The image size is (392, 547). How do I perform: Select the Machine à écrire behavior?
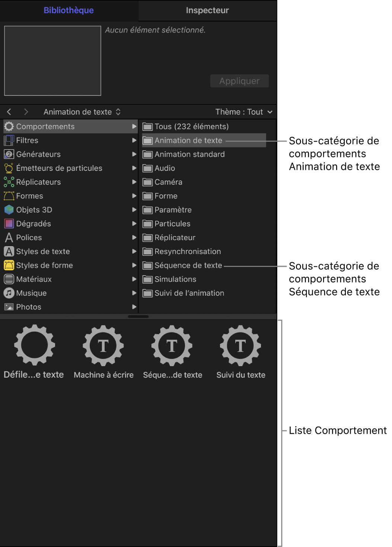click(x=103, y=352)
